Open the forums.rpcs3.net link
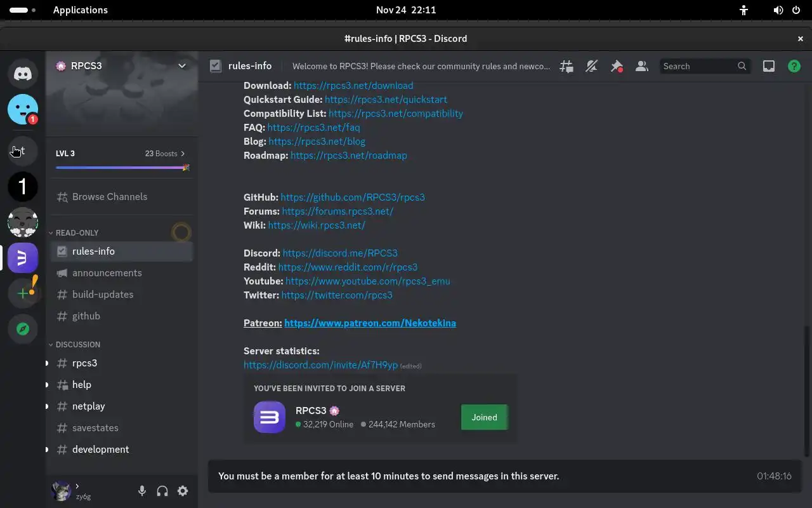The image size is (812, 508). coord(337,211)
